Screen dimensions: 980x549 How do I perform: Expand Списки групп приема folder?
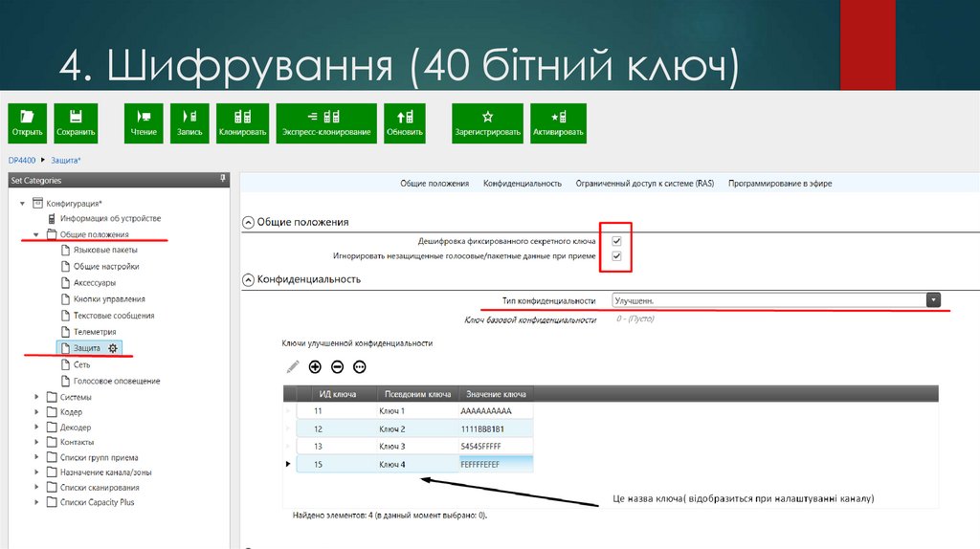36,457
